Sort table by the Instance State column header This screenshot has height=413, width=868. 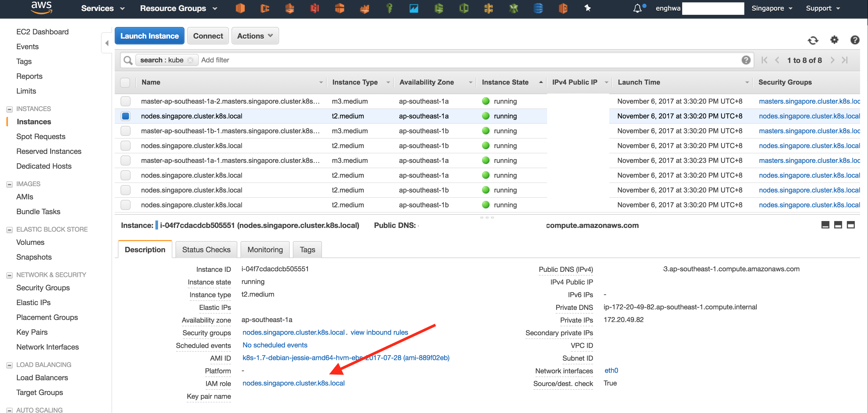(505, 82)
